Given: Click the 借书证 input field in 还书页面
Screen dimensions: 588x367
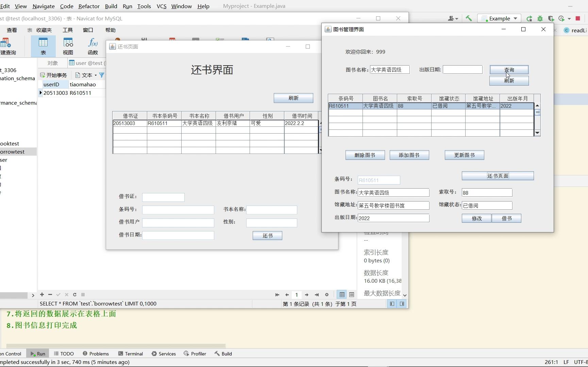Looking at the screenshot, I should point(163,197).
